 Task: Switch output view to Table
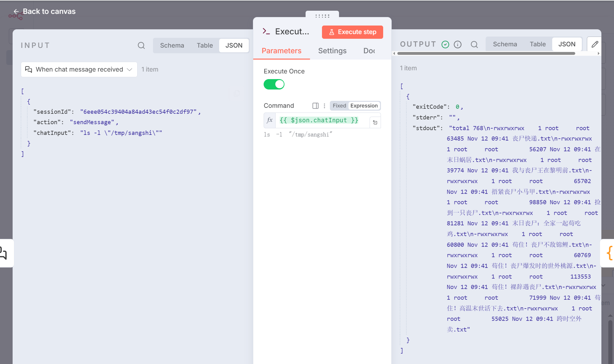tap(537, 44)
